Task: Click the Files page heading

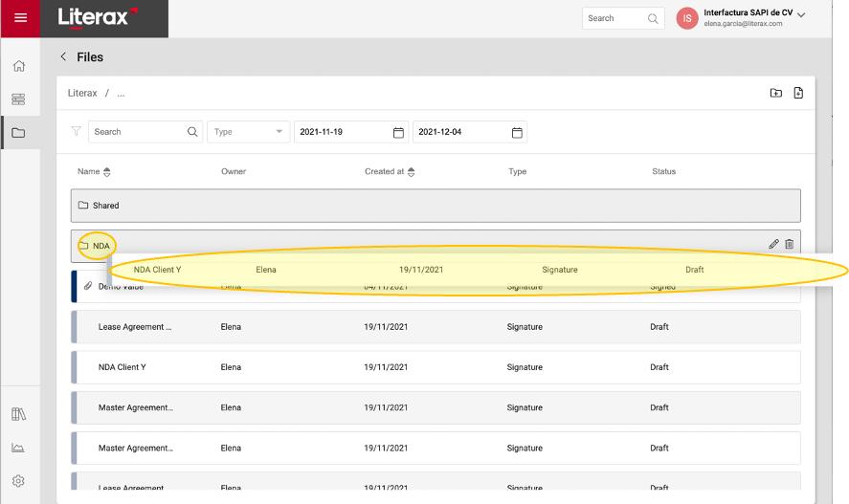Action: tap(90, 57)
